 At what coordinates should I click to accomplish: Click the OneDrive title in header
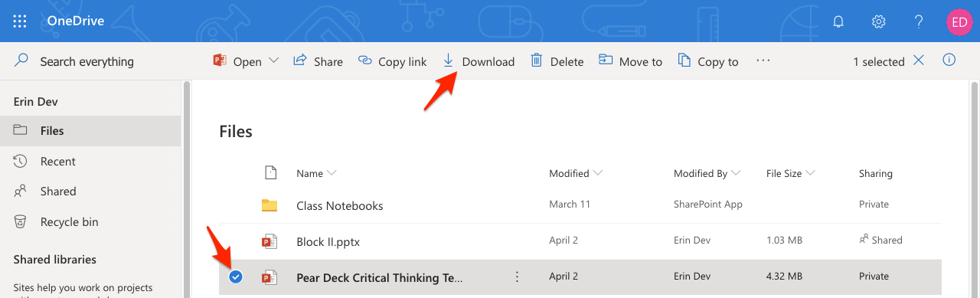[76, 21]
